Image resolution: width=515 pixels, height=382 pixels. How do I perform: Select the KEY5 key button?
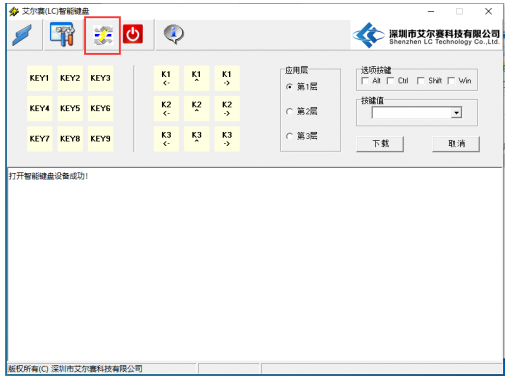70,108
